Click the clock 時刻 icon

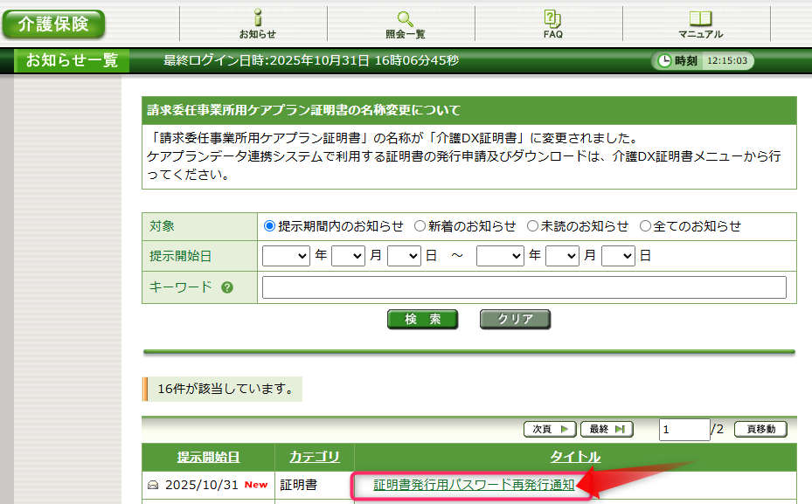664,61
